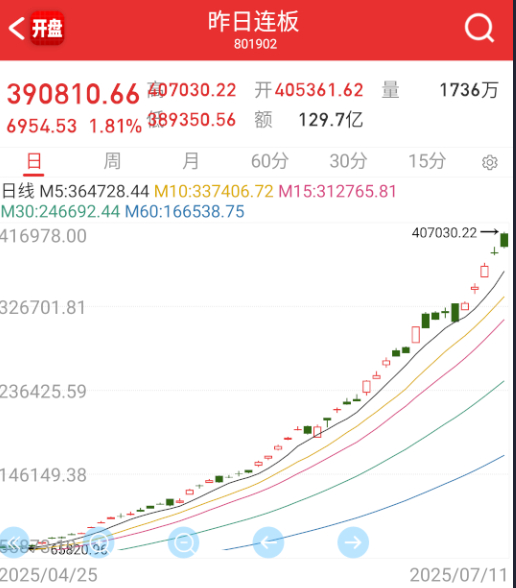The width and height of the screenshot is (516, 588).
Task: Tap the M30:246692.44 moving average label
Action: (60, 212)
